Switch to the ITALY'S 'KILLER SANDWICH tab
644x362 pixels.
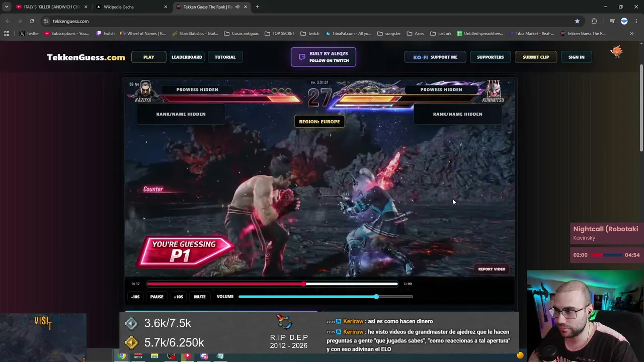coord(51,7)
